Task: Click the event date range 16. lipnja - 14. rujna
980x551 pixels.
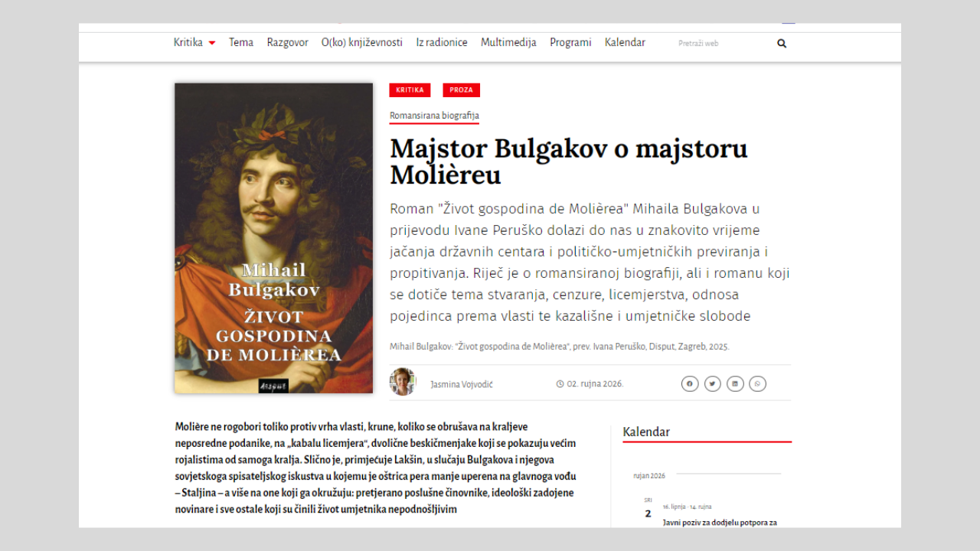Action: click(x=688, y=507)
